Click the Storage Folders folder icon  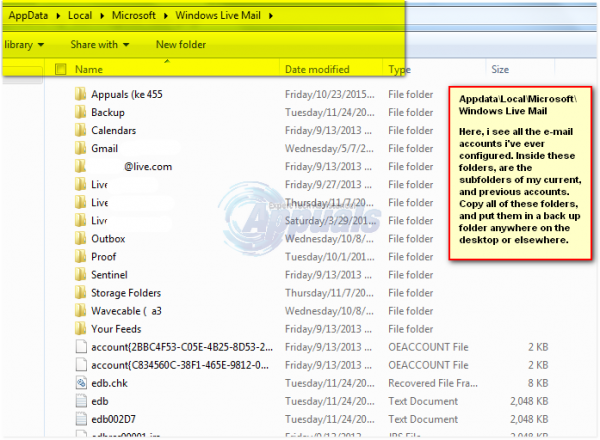click(80, 293)
